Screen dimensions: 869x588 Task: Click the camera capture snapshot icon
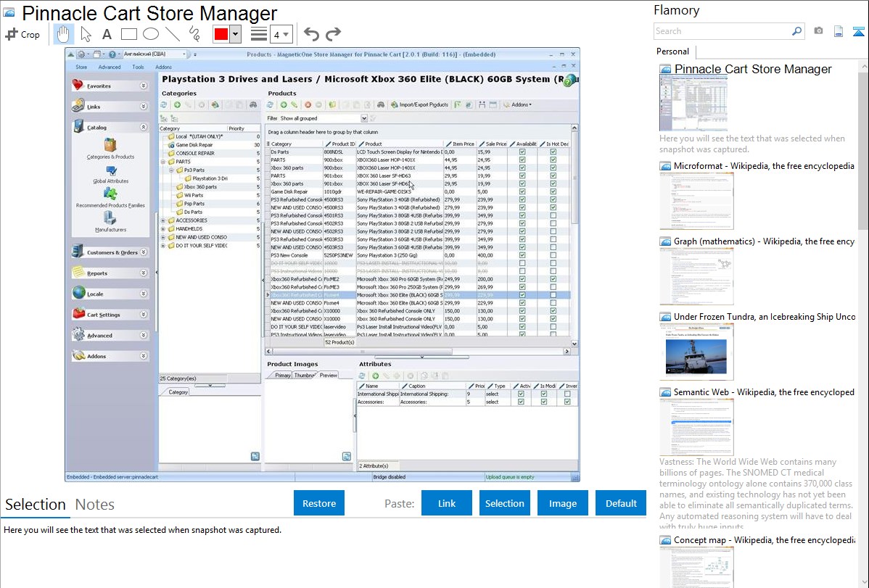(x=818, y=31)
